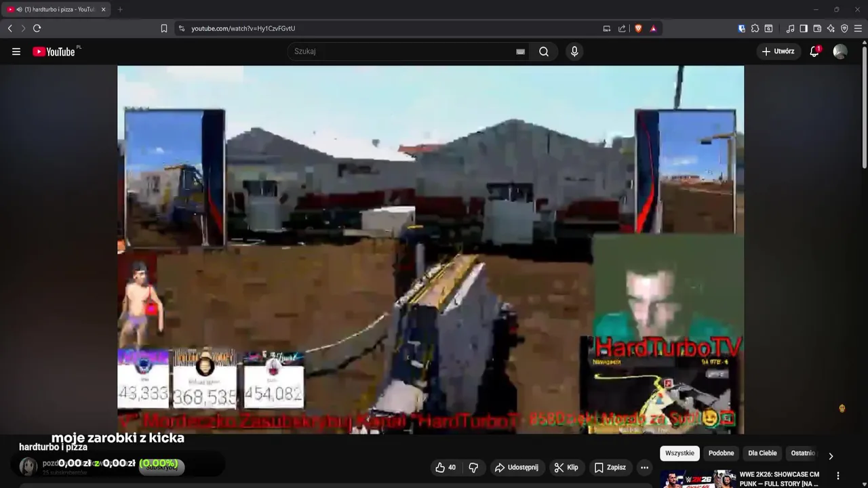Go to the YouTube home logo
Screen dimensions: 868x488
click(x=54, y=52)
